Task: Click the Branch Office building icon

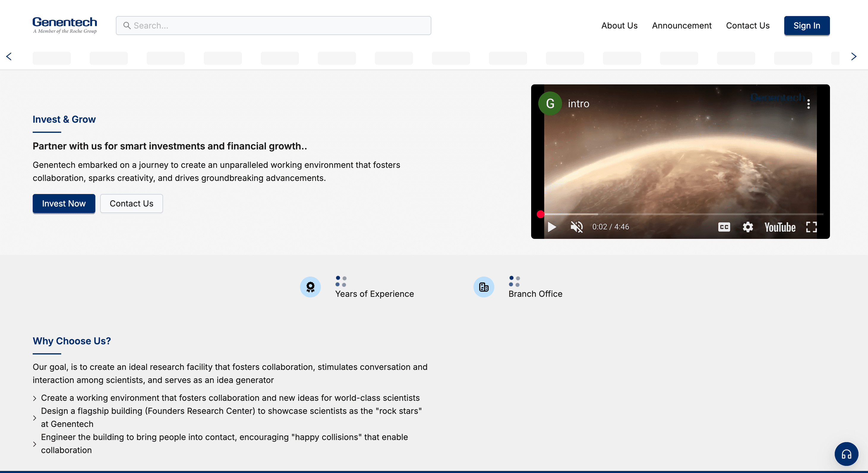Action: tap(484, 287)
